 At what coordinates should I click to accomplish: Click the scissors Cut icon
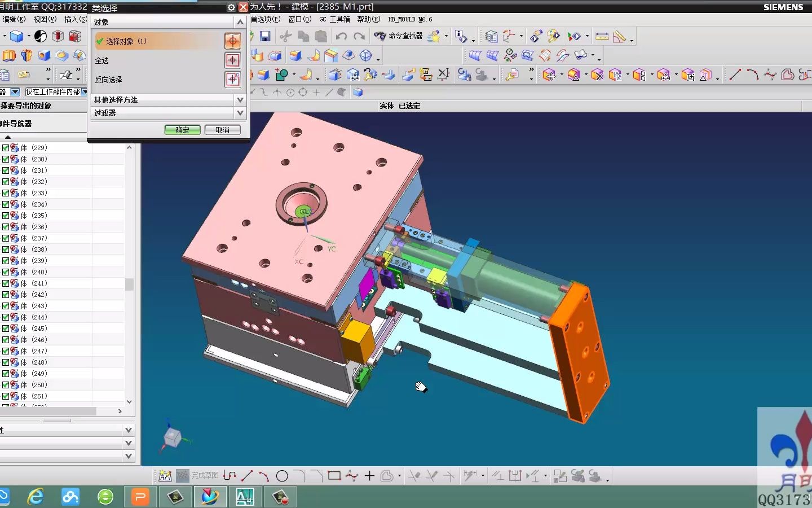(286, 37)
